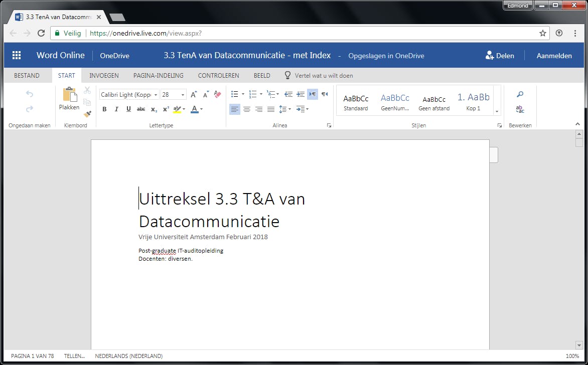Apply the Geen afstand style
Image resolution: width=588 pixels, height=365 pixels.
(x=434, y=101)
